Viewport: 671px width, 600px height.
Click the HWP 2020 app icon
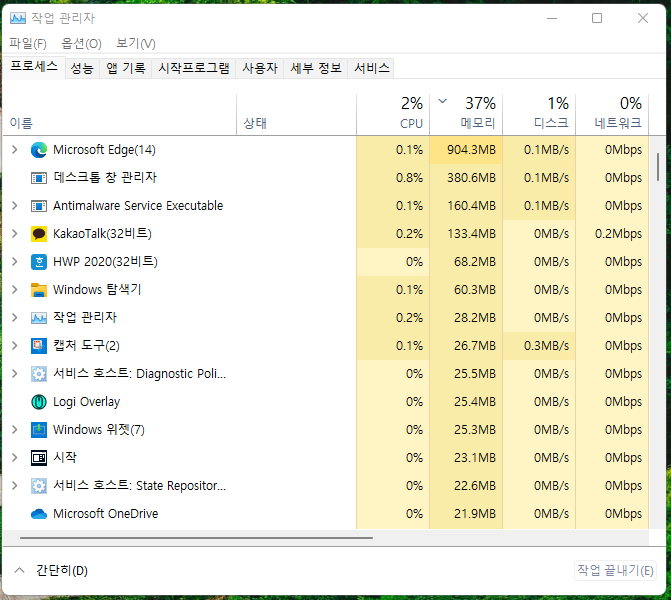(39, 261)
